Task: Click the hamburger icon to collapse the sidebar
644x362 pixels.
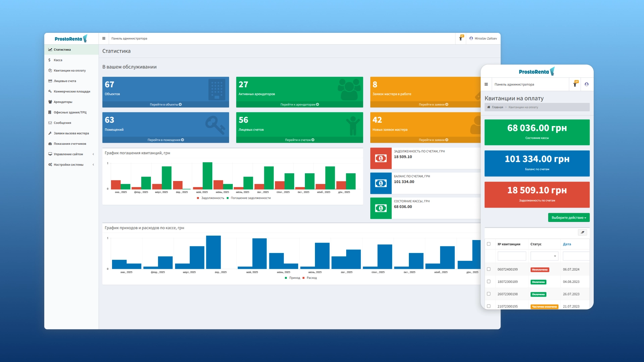Action: [x=104, y=38]
